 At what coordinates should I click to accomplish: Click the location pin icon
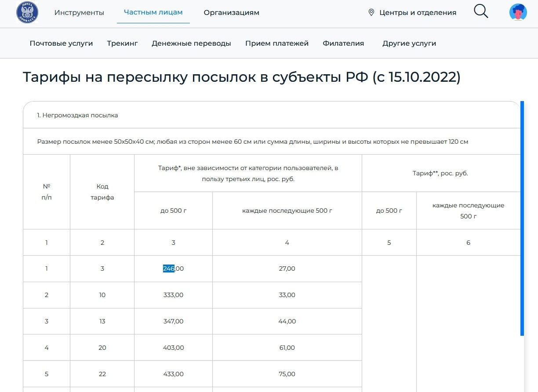click(371, 13)
